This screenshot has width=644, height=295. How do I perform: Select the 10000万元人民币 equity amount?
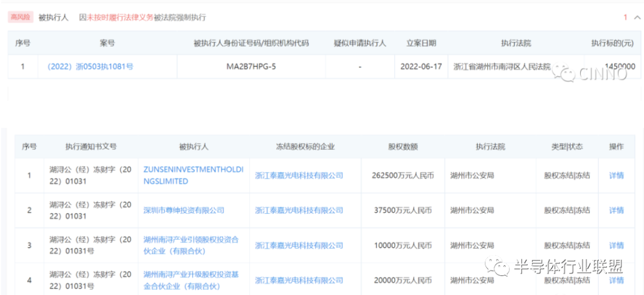point(403,245)
